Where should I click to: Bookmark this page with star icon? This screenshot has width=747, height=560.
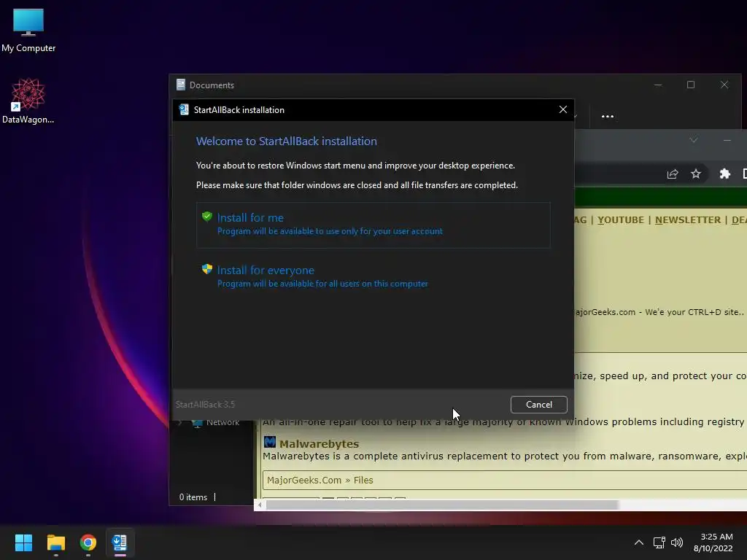696,174
